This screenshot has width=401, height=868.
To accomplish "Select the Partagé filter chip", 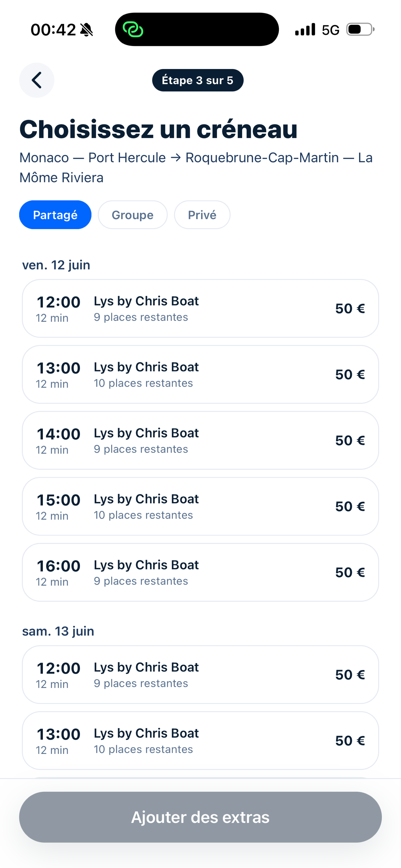I will (55, 215).
